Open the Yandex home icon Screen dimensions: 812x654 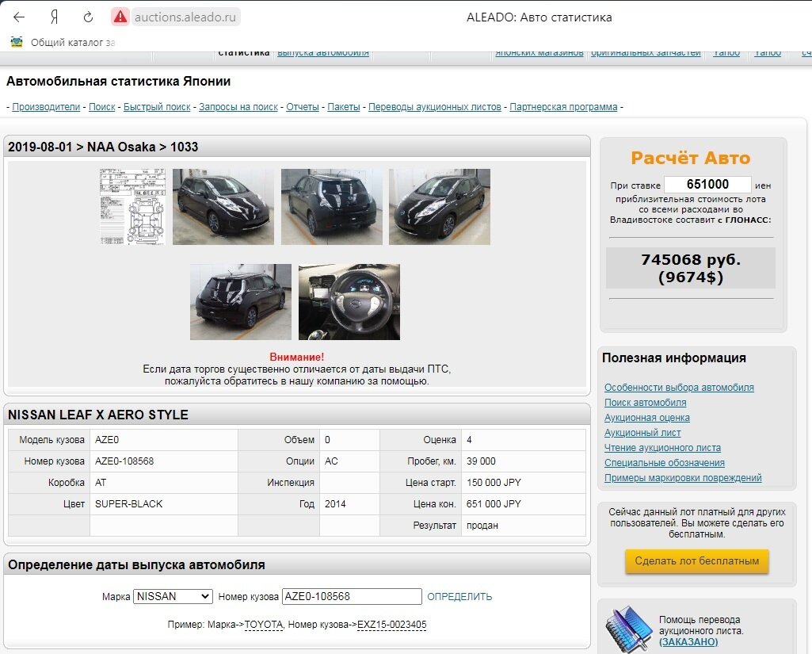[54, 17]
